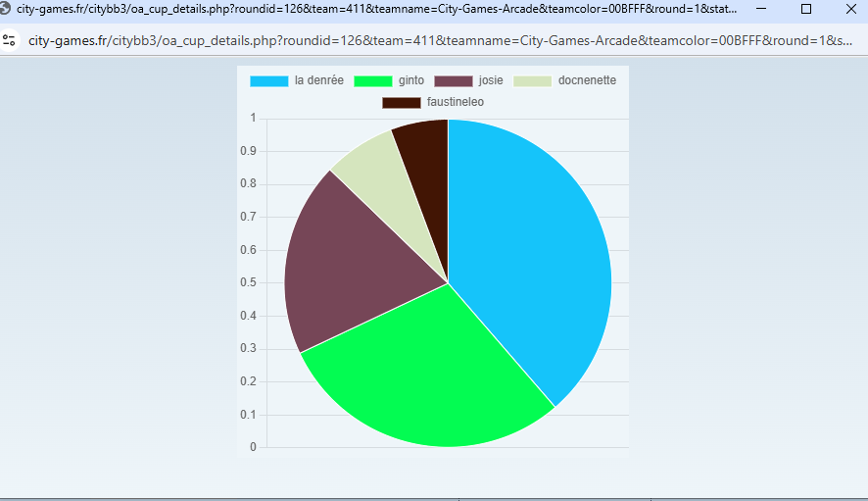
Task: Open the site information icon in address bar
Action: (10, 40)
